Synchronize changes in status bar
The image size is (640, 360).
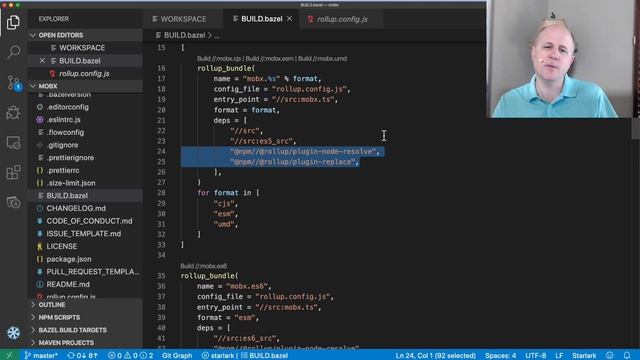coord(82,356)
